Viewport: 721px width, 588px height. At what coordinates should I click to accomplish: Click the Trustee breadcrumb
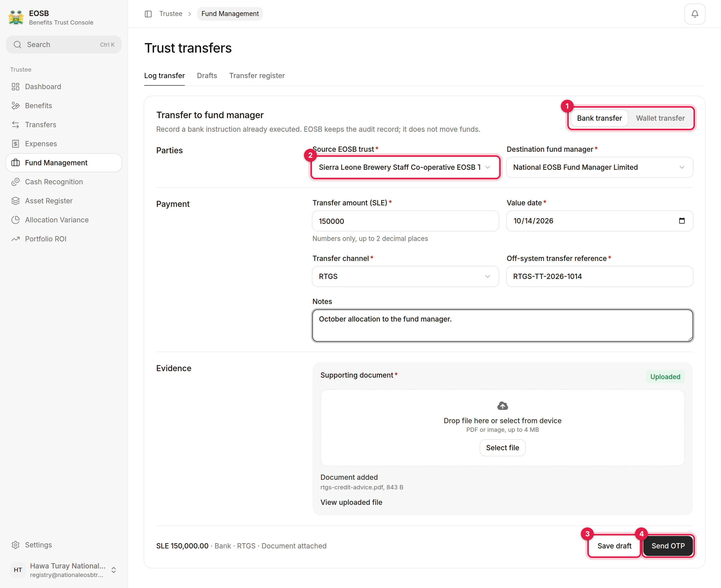(171, 14)
